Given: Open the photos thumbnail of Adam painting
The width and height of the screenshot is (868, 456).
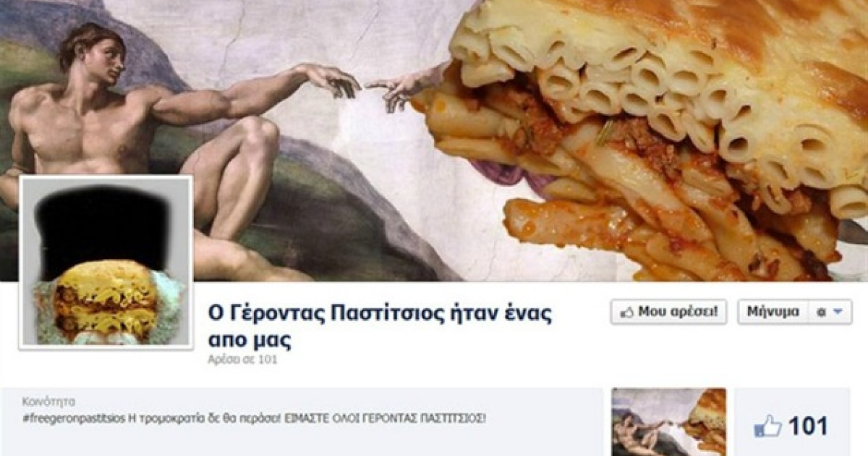Looking at the screenshot, I should pos(668,421).
